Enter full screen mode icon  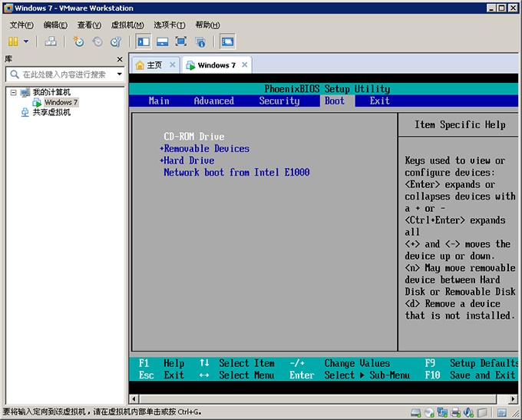point(180,41)
